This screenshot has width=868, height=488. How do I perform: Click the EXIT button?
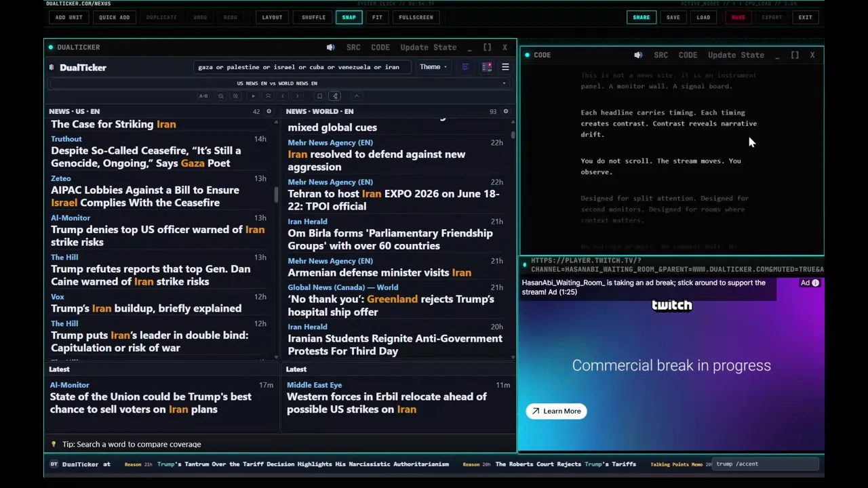point(805,17)
